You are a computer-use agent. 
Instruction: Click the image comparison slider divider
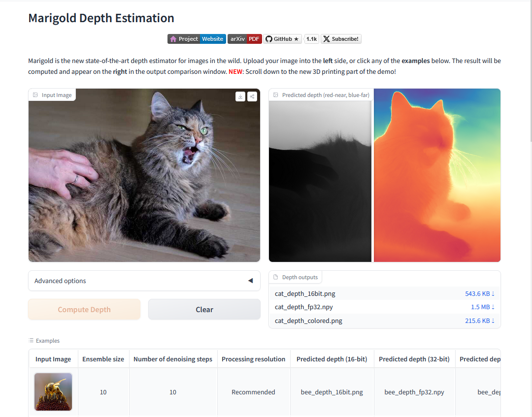372,175
